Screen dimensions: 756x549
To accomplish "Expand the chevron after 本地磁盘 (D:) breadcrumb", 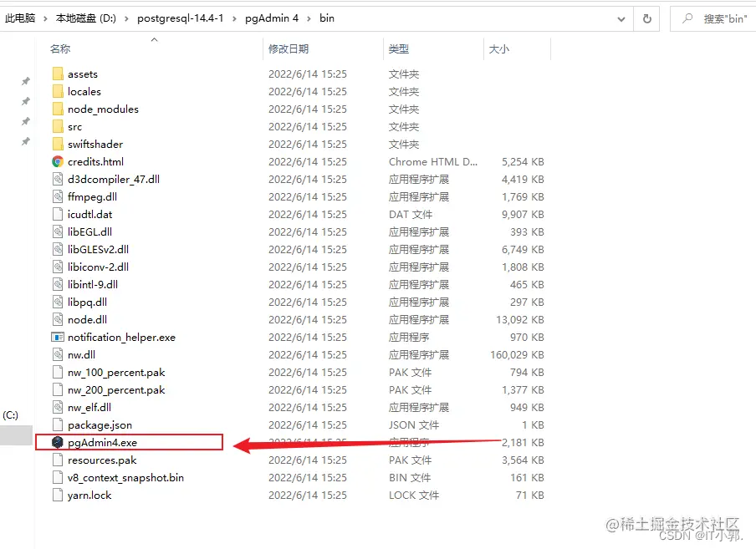I will (126, 18).
